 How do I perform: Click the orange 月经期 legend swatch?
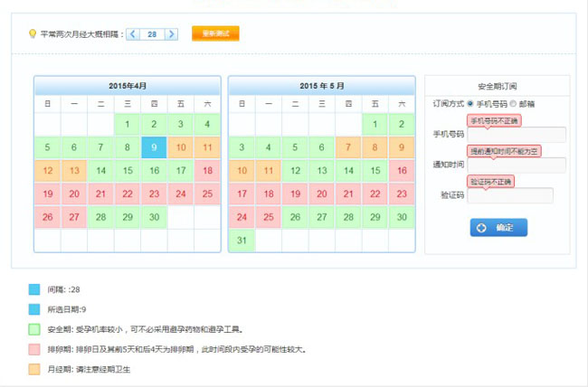(34, 370)
